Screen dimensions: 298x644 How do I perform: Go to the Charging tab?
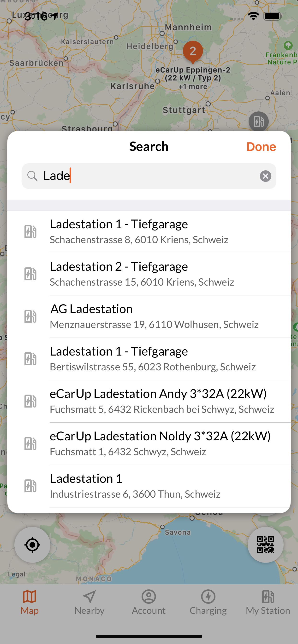pos(208,603)
